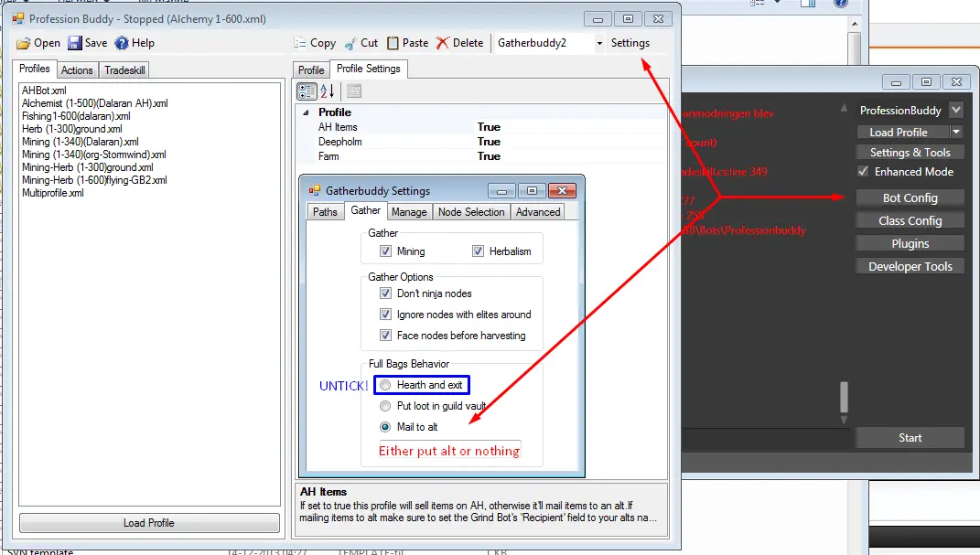
Task: Click the Cut scissors icon
Action: click(x=350, y=43)
